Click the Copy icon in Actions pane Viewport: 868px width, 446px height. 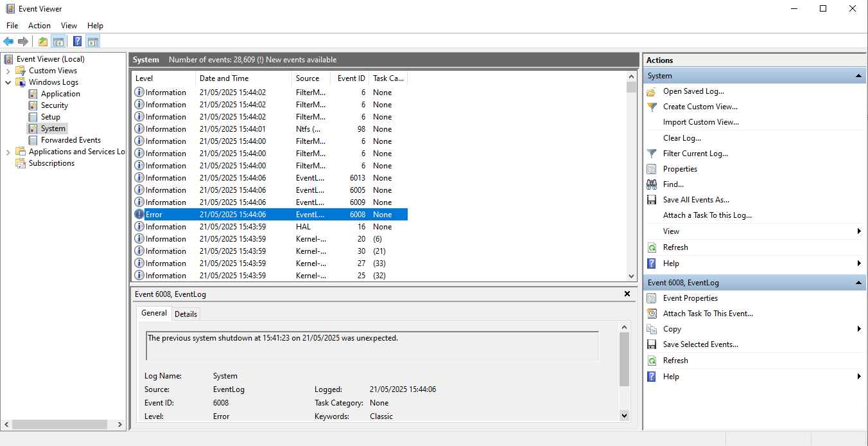(x=652, y=329)
